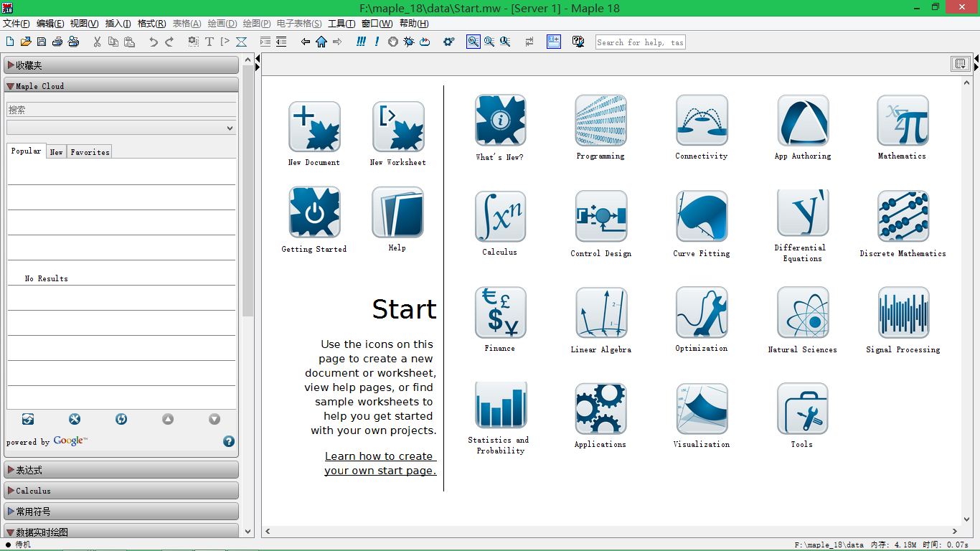The height and width of the screenshot is (551, 980).
Task: Open the Calculus topic icon
Action: [x=500, y=217]
